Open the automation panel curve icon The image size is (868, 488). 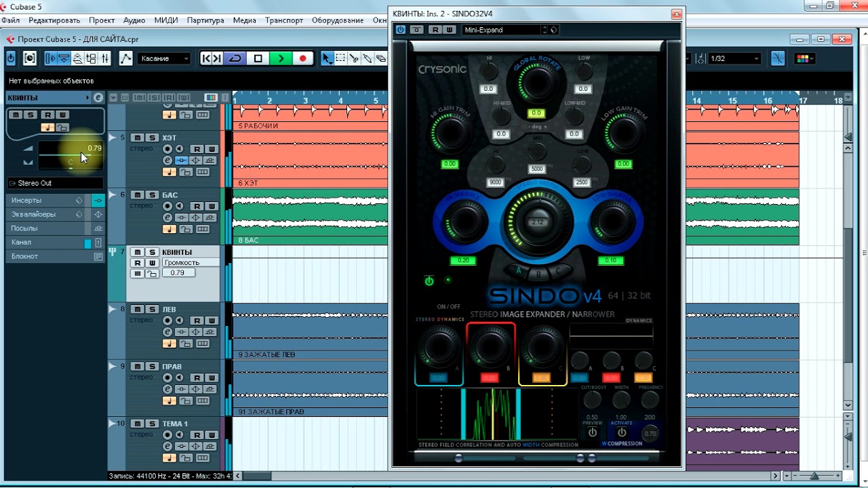(x=126, y=58)
